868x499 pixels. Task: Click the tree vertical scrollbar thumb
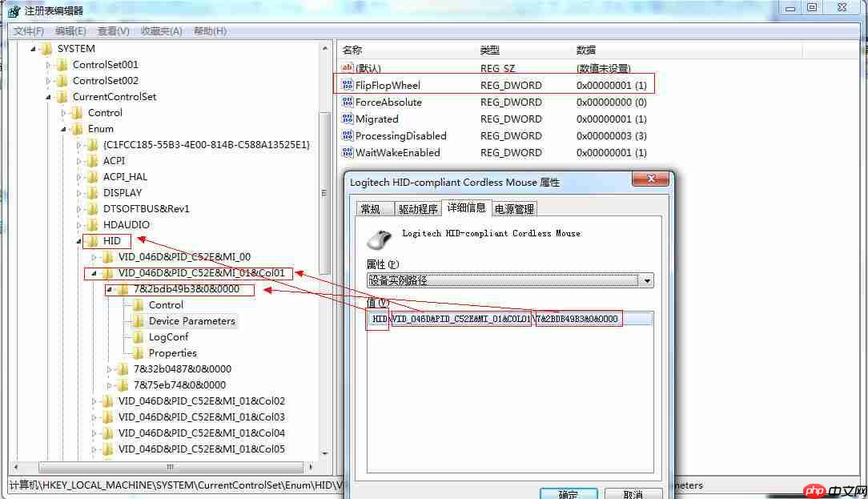pyautogui.click(x=324, y=193)
